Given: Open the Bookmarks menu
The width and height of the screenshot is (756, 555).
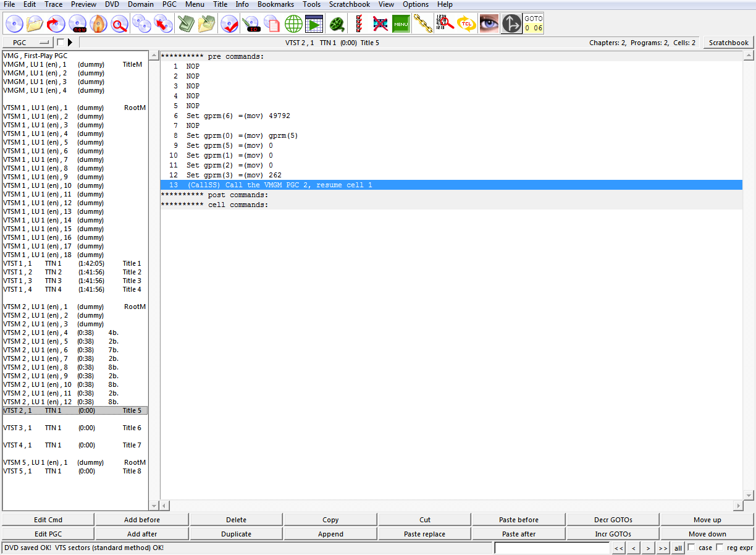Looking at the screenshot, I should pos(276,4).
